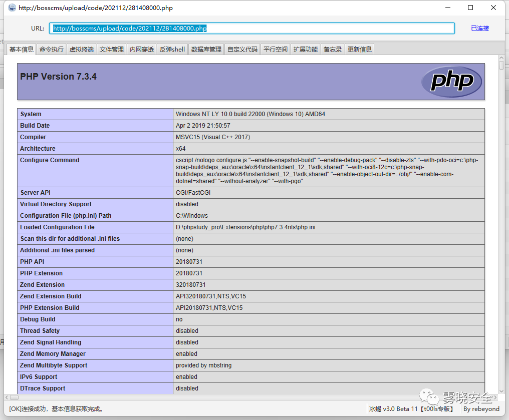Open the 备忘录 tab
Screen dimensions: 509x420
pyautogui.click(x=333, y=49)
